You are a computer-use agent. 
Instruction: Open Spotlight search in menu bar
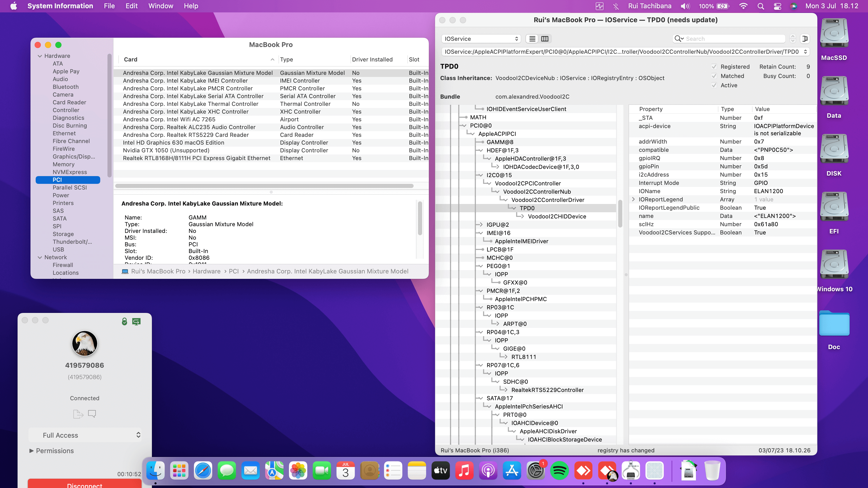tap(761, 6)
